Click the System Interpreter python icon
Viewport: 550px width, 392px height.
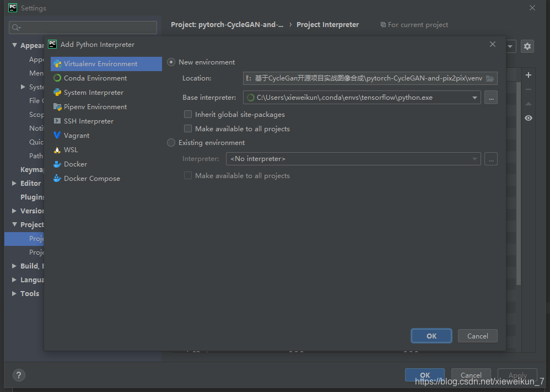57,92
